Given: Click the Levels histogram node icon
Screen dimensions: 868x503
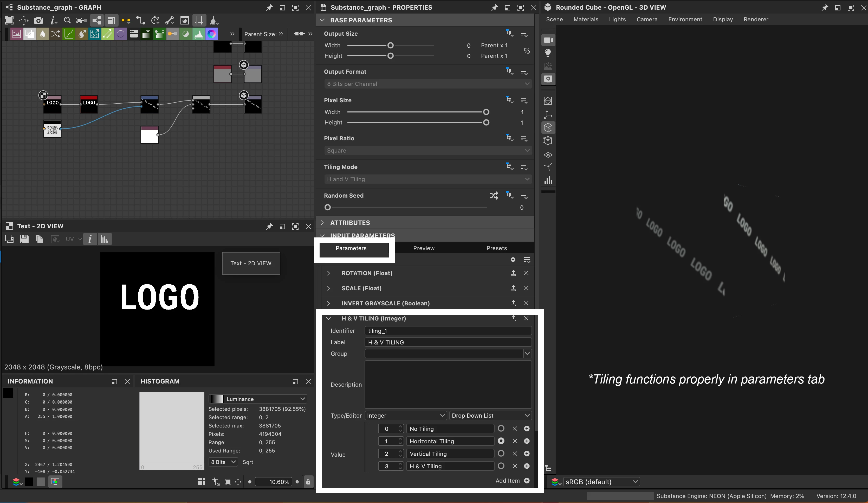Looking at the screenshot, I should (x=199, y=34).
